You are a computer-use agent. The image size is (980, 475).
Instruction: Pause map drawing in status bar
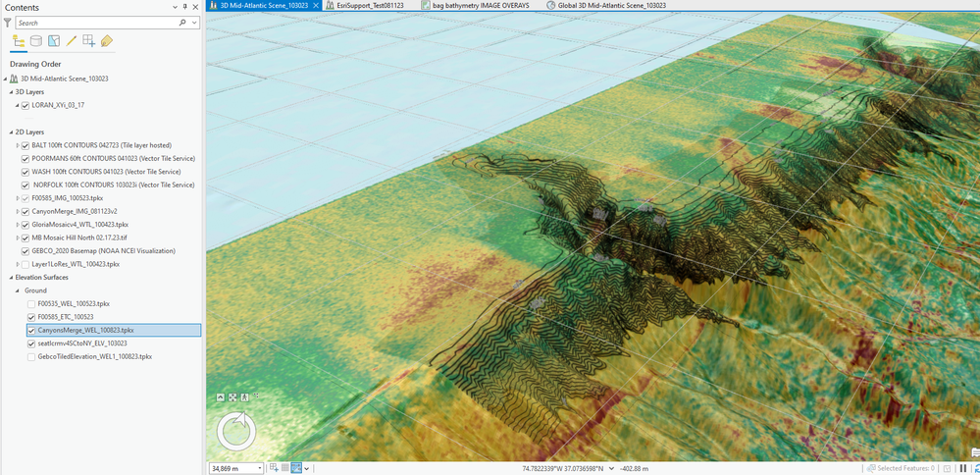[x=962, y=468]
